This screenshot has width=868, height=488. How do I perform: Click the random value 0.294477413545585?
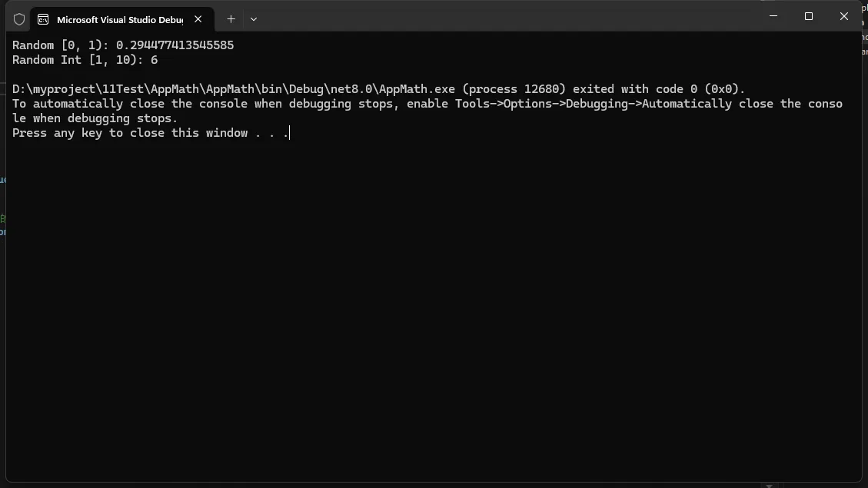175,45
